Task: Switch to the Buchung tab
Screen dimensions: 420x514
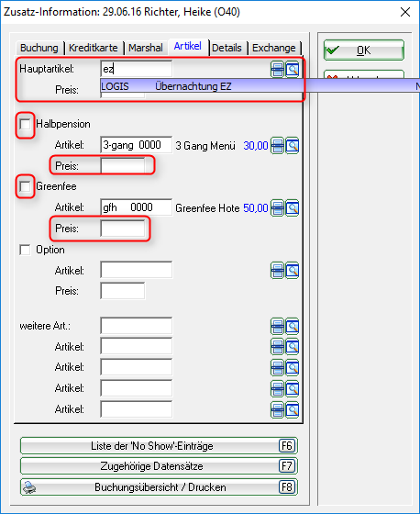Action: (x=39, y=48)
